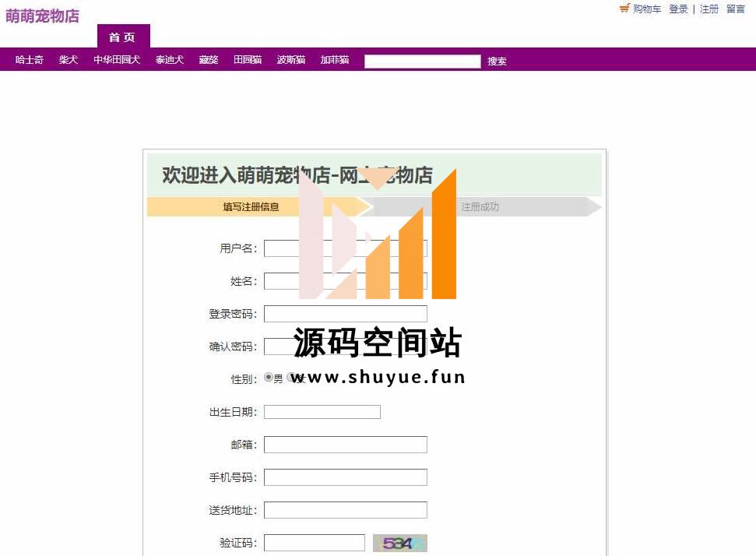Focus the 出生日期 birth date field

pos(322,412)
